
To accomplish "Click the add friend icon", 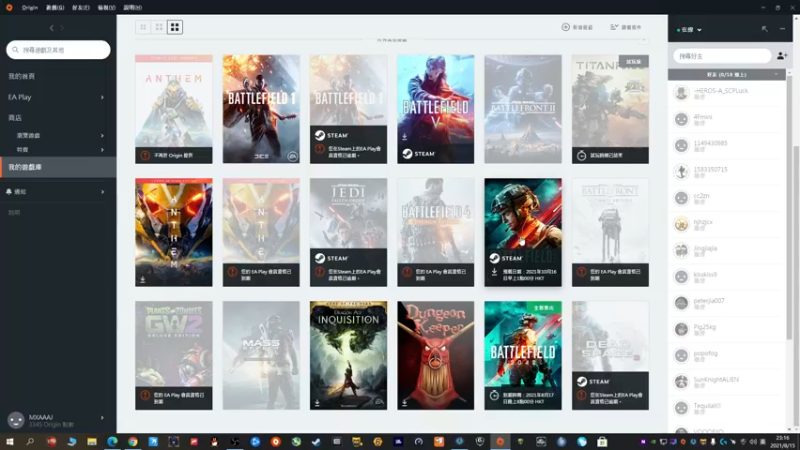I will (782, 56).
